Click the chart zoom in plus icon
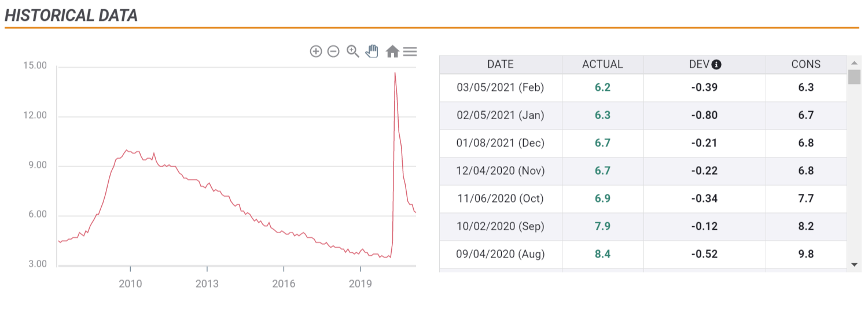 click(x=316, y=51)
